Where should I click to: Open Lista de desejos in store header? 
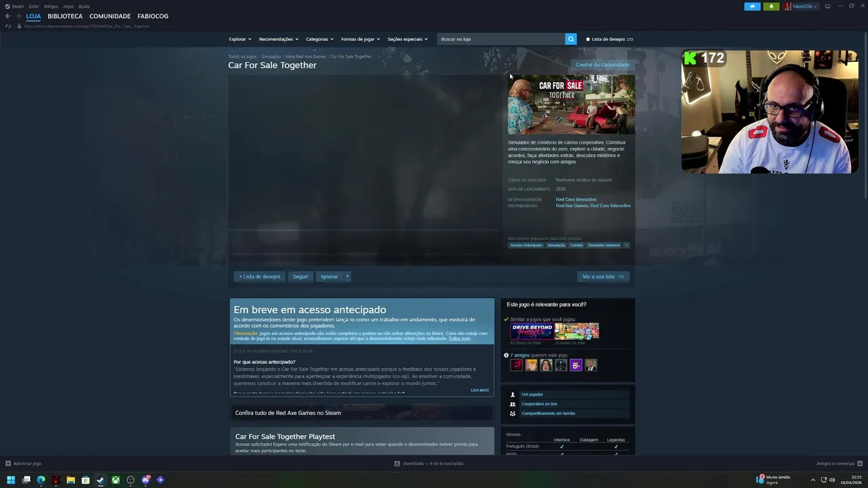tap(609, 39)
